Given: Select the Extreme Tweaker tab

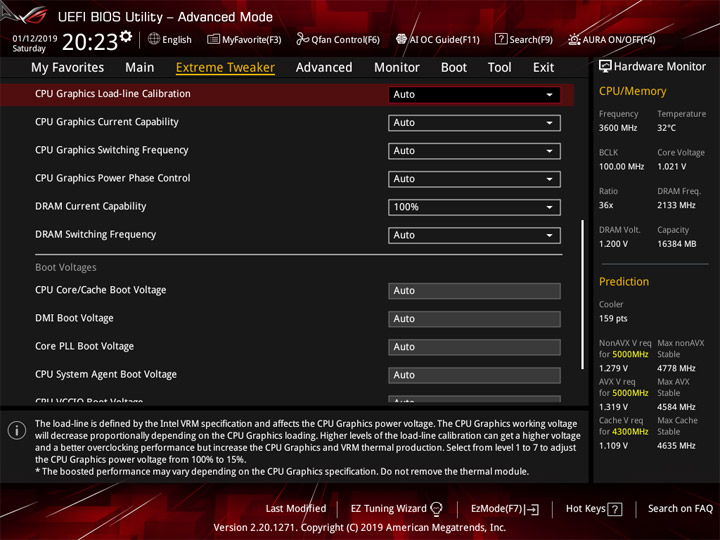Looking at the screenshot, I should (225, 68).
